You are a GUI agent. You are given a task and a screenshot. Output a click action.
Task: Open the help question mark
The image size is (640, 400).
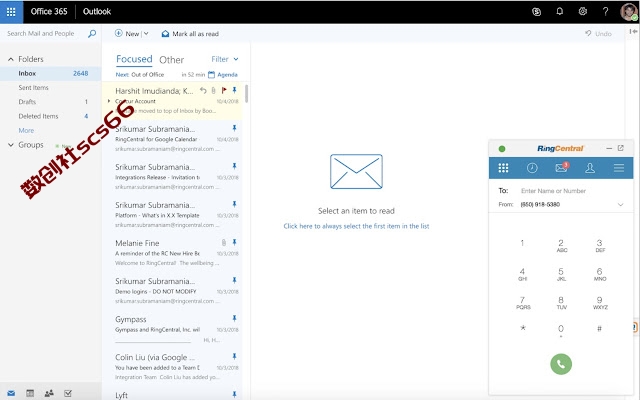[605, 11]
